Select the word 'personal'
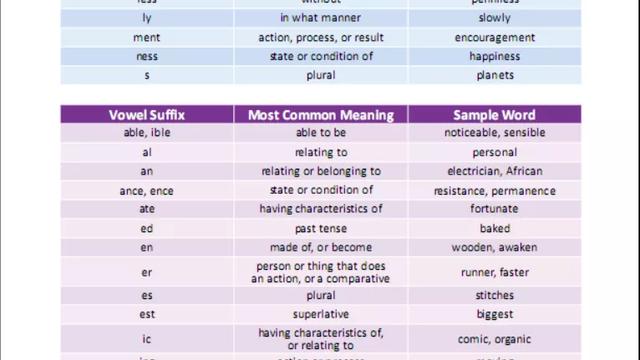 tap(494, 152)
